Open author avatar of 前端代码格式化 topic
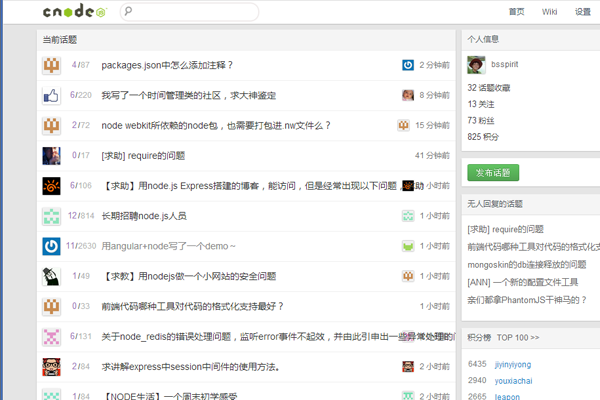 [51, 307]
